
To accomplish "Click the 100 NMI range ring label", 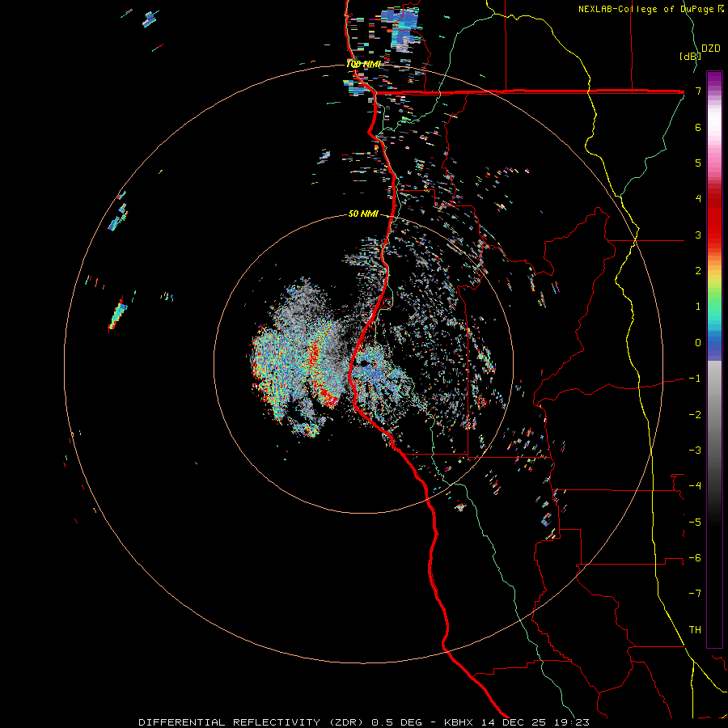I will [363, 64].
